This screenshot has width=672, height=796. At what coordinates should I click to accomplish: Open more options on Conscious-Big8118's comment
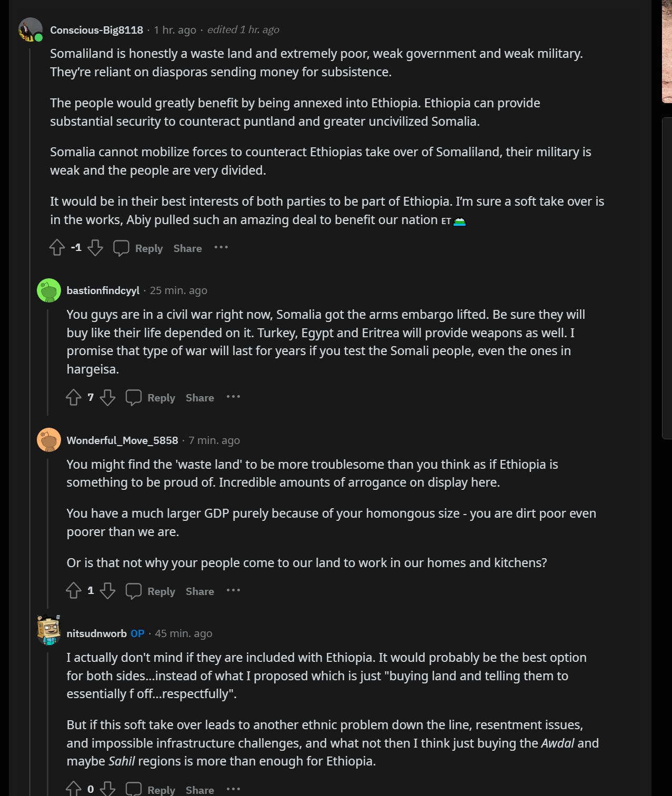tap(221, 247)
